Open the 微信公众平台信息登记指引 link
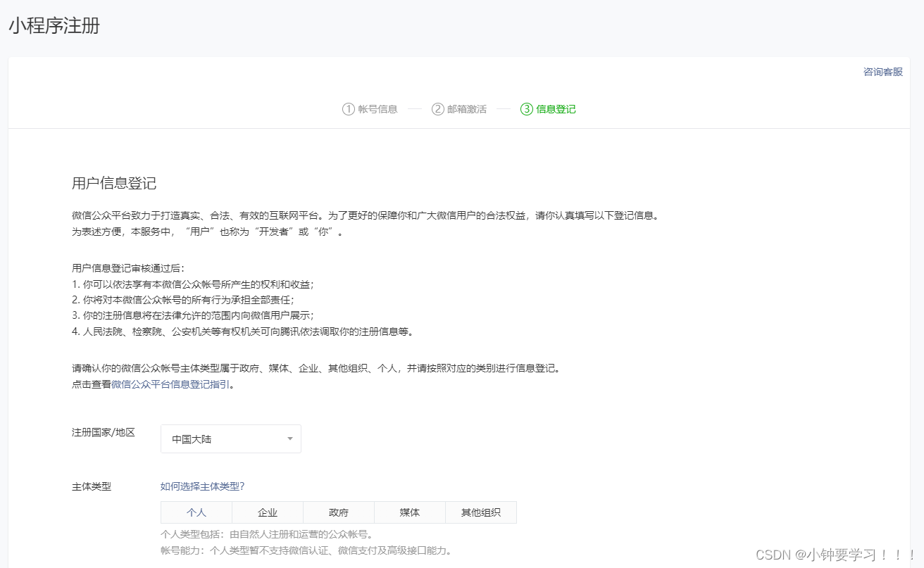924x568 pixels. [170, 384]
